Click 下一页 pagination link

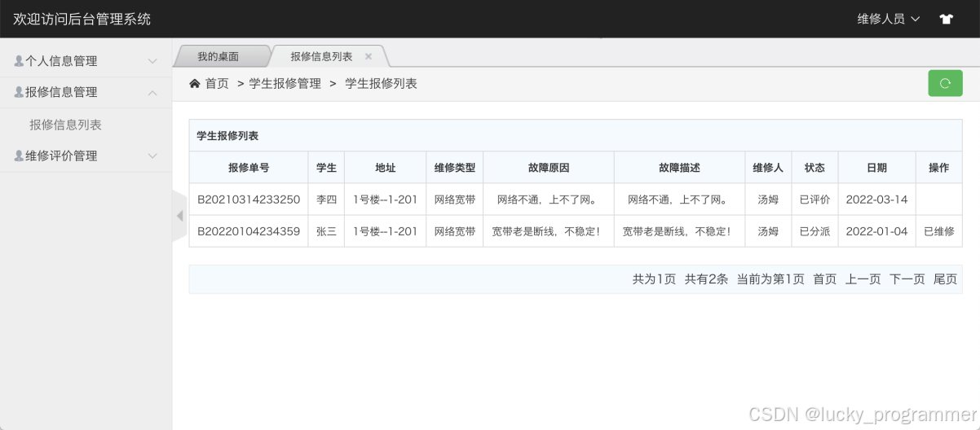907,279
